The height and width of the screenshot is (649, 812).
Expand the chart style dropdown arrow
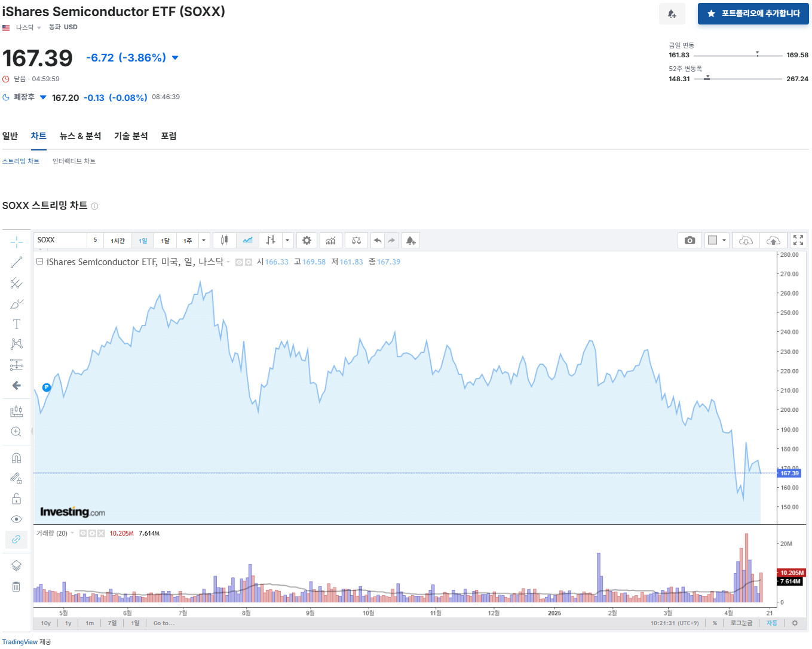point(287,240)
